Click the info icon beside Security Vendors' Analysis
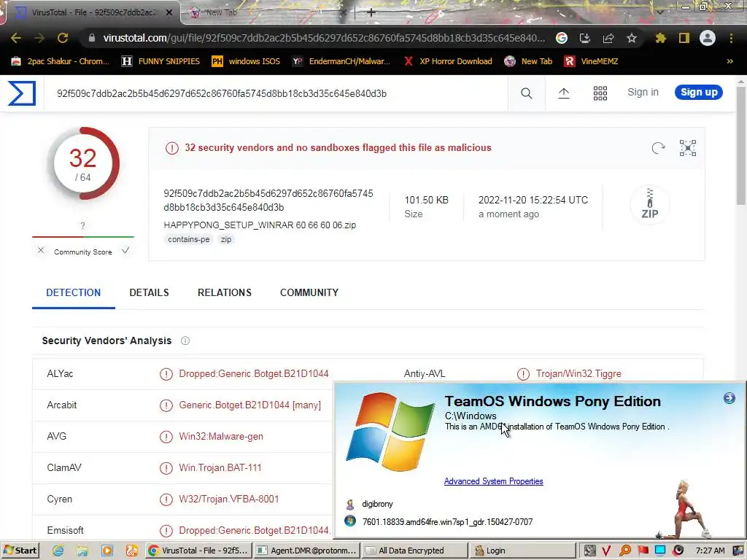Image resolution: width=747 pixels, height=560 pixels. (185, 341)
